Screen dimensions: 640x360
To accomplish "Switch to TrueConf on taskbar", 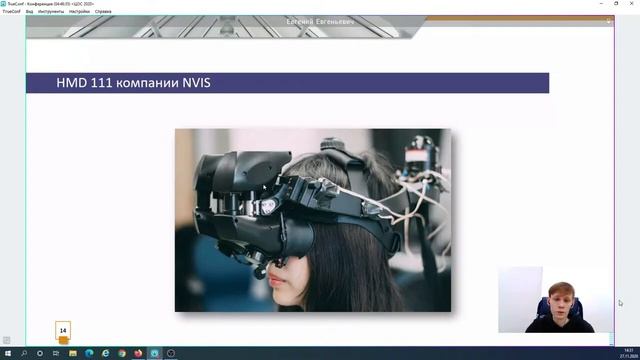I will [154, 353].
